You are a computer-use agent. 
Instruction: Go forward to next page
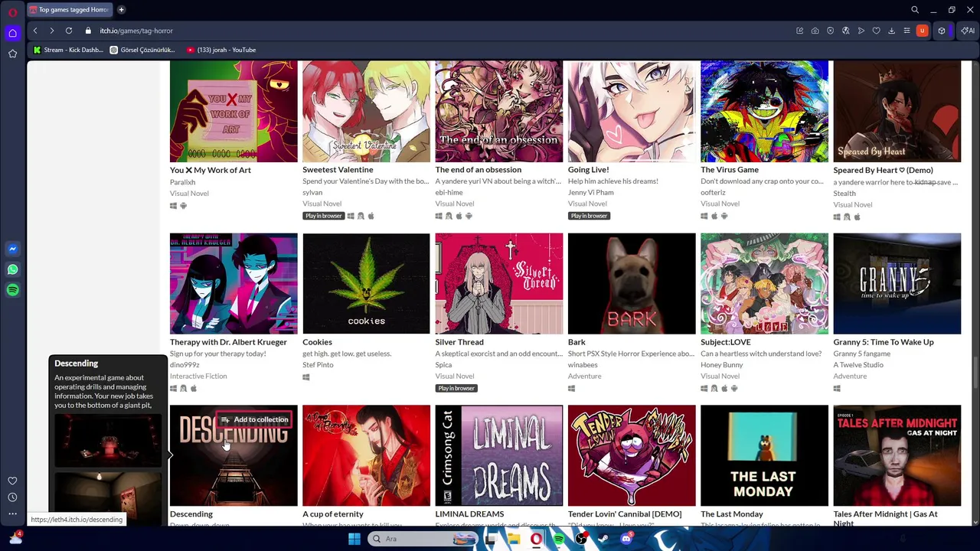tap(51, 31)
